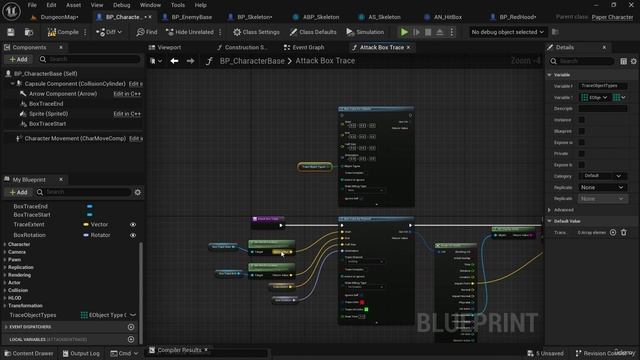
Task: Click BP_CharacterBase in the breadcrumb
Action: tap(252, 61)
